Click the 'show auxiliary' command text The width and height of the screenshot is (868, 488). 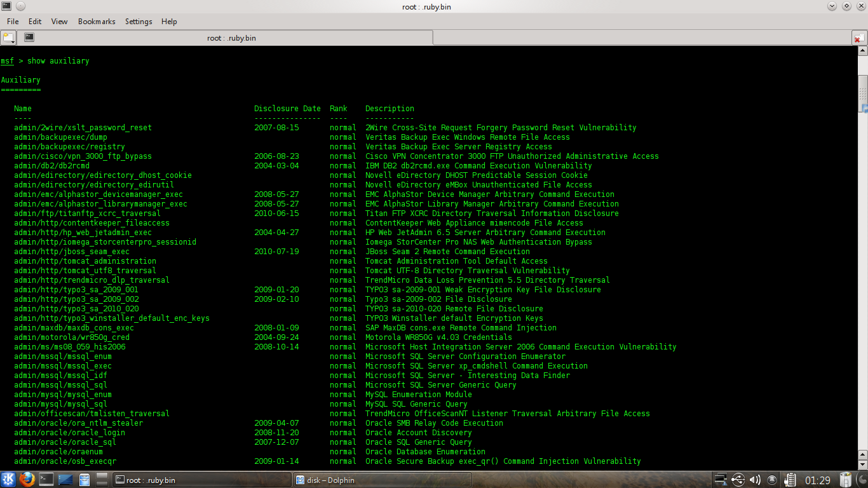point(58,61)
